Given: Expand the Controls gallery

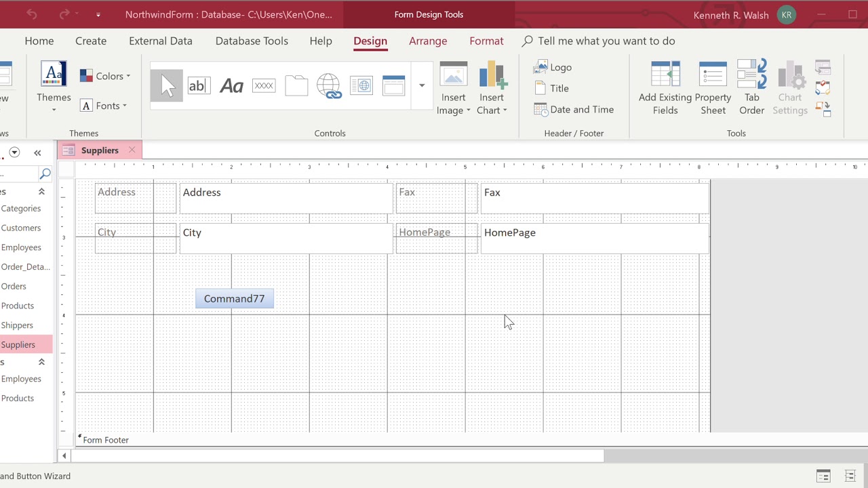Looking at the screenshot, I should [422, 86].
